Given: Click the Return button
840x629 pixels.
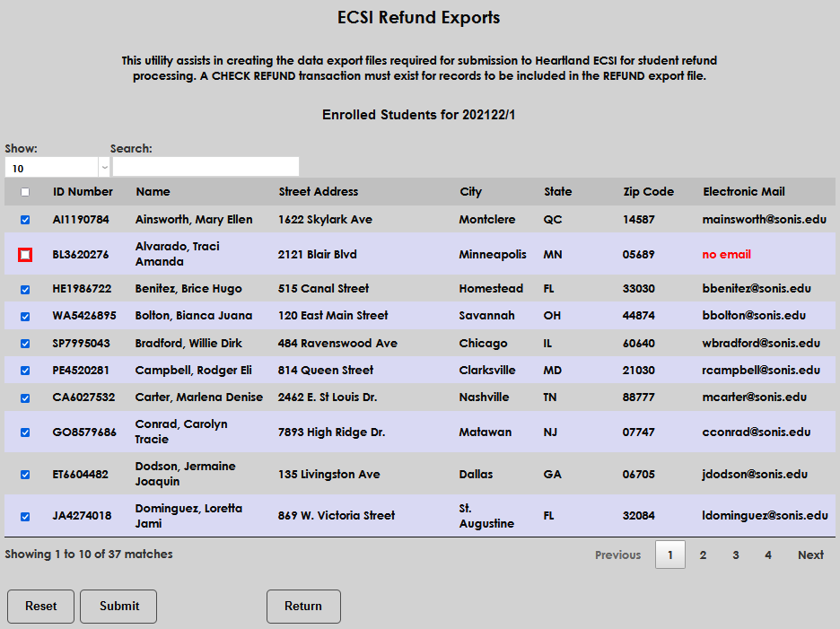Looking at the screenshot, I should click(303, 607).
